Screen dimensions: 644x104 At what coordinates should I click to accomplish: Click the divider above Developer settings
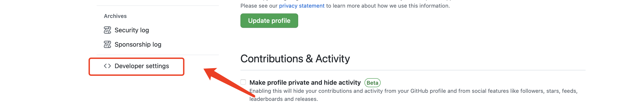[x=158, y=55]
